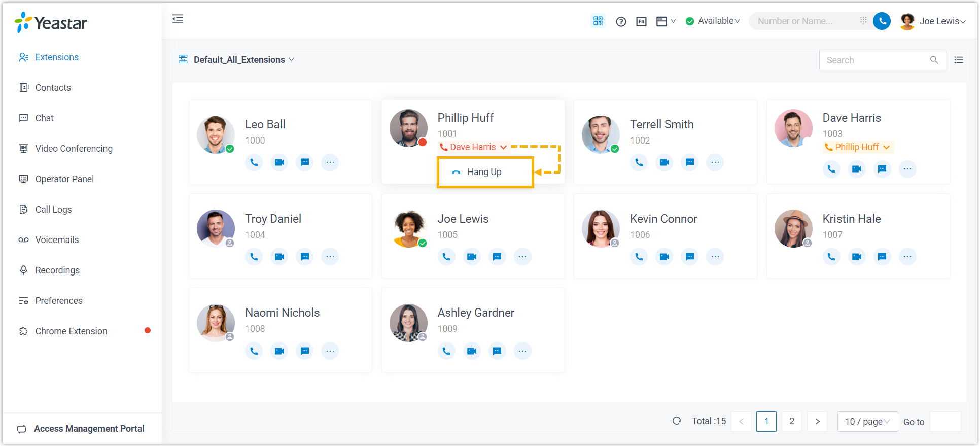Open more options for Terrell Smith

tap(715, 162)
